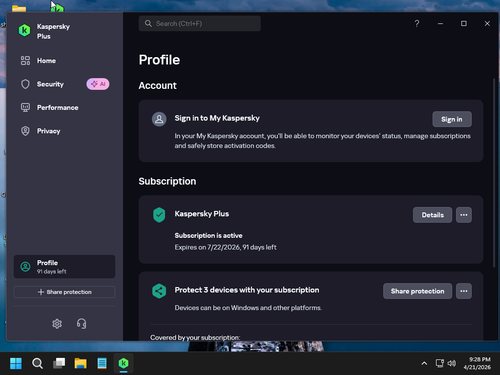The image size is (500, 375).
Task: Open File Explorer from the taskbar
Action: click(80, 363)
